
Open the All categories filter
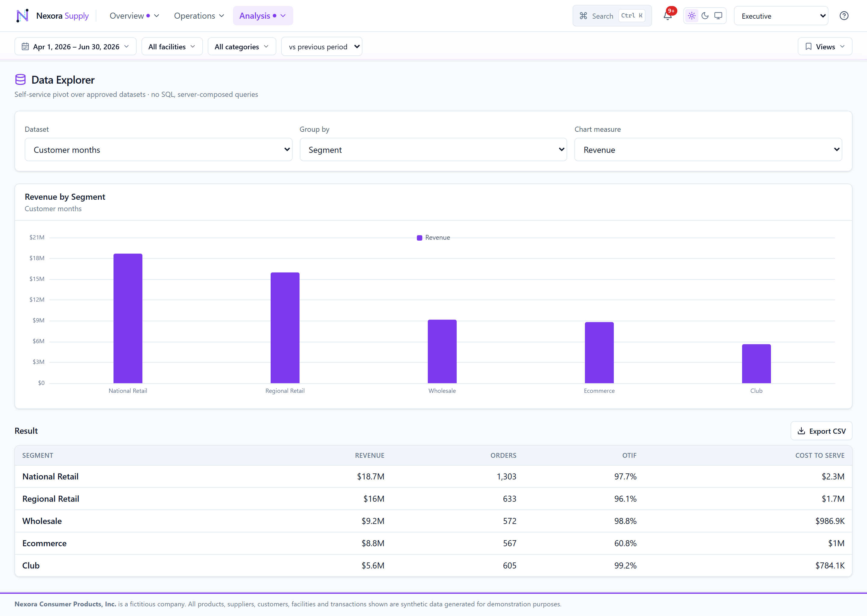242,47
